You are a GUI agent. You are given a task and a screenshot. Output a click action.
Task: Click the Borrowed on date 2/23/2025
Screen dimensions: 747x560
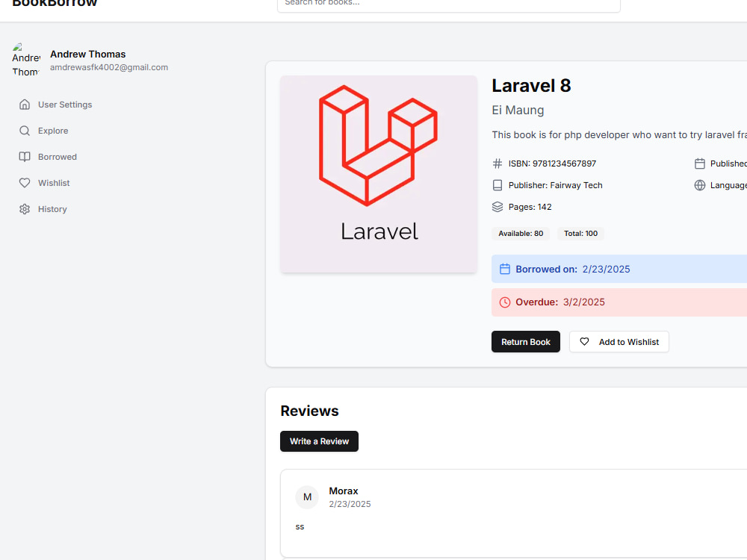(x=606, y=269)
